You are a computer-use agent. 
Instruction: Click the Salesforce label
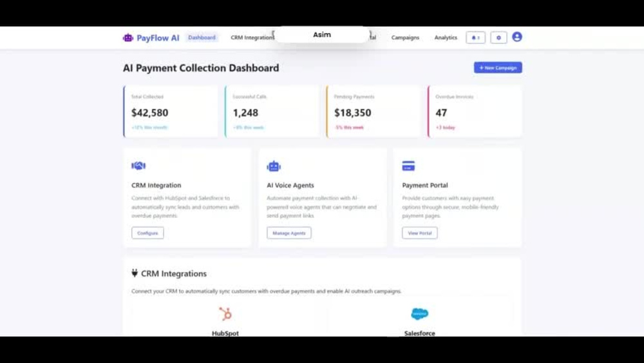coord(419,333)
